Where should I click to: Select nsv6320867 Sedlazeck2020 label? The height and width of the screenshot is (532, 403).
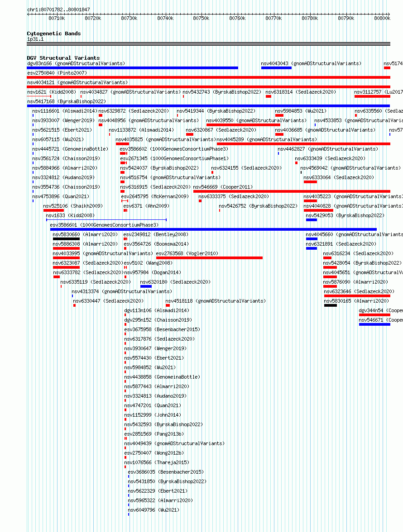(x=221, y=130)
